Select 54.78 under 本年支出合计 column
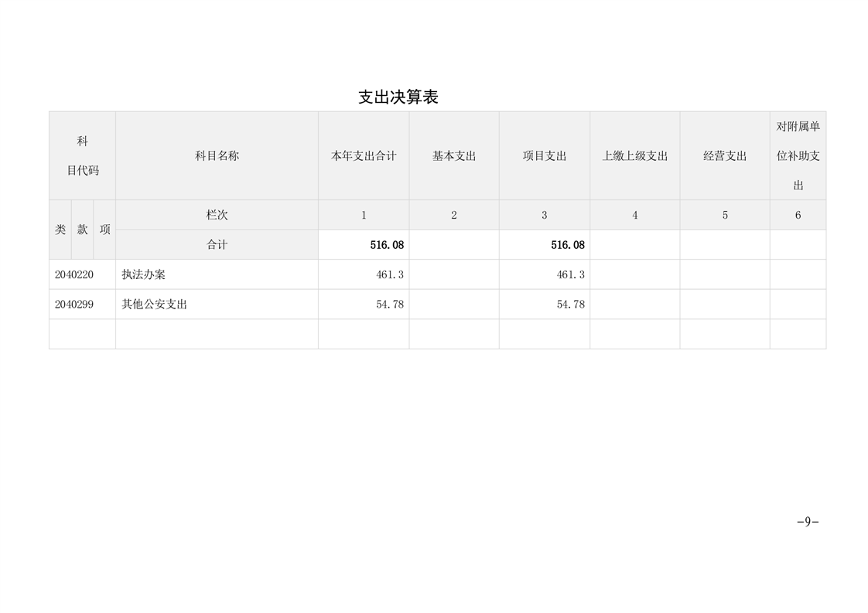This screenshot has height=613, width=868. click(x=390, y=305)
